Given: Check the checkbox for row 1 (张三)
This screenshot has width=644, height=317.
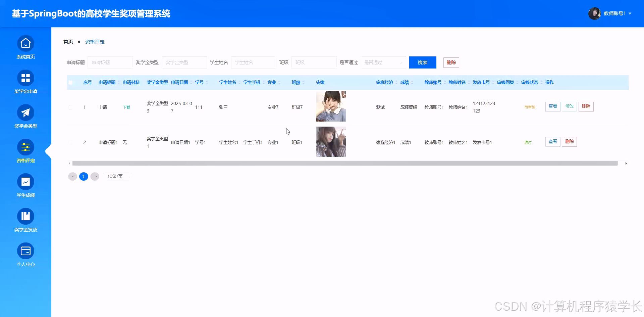Looking at the screenshot, I should coord(70,107).
